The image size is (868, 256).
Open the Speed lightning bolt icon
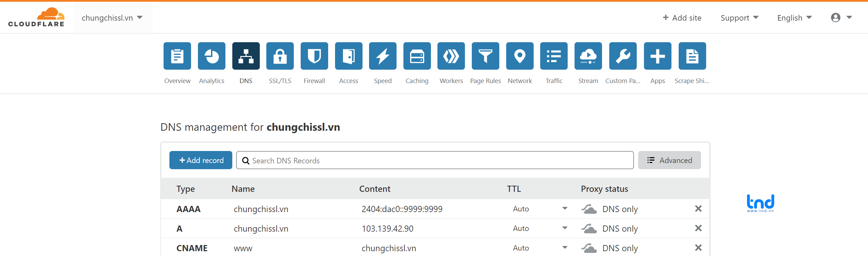tap(382, 56)
